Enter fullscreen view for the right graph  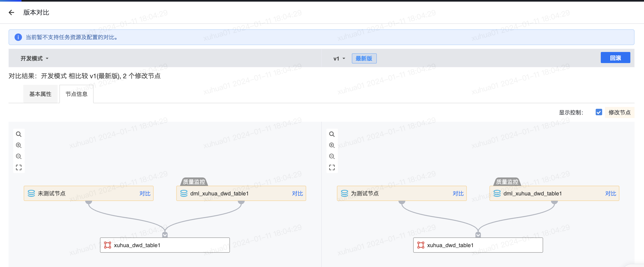(332, 167)
